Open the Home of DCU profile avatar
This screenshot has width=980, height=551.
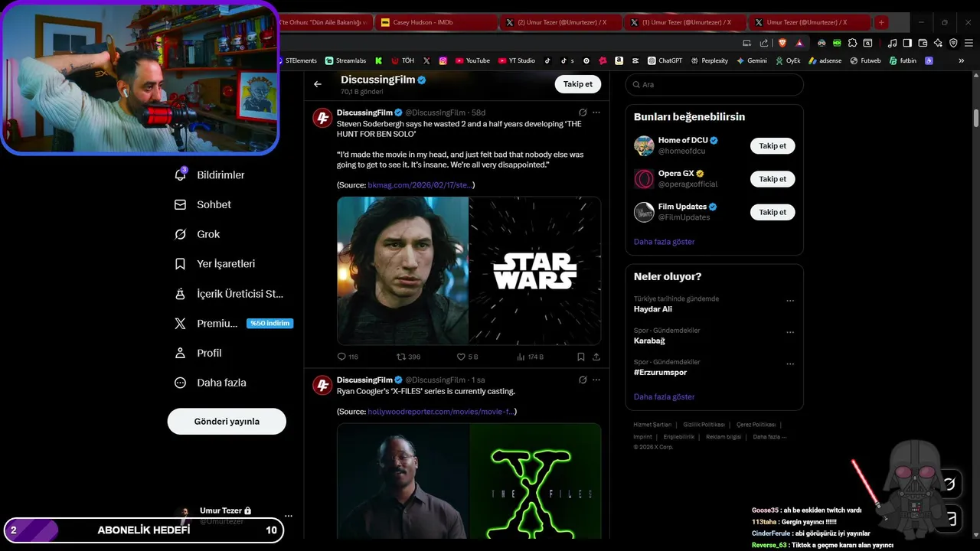coord(644,145)
